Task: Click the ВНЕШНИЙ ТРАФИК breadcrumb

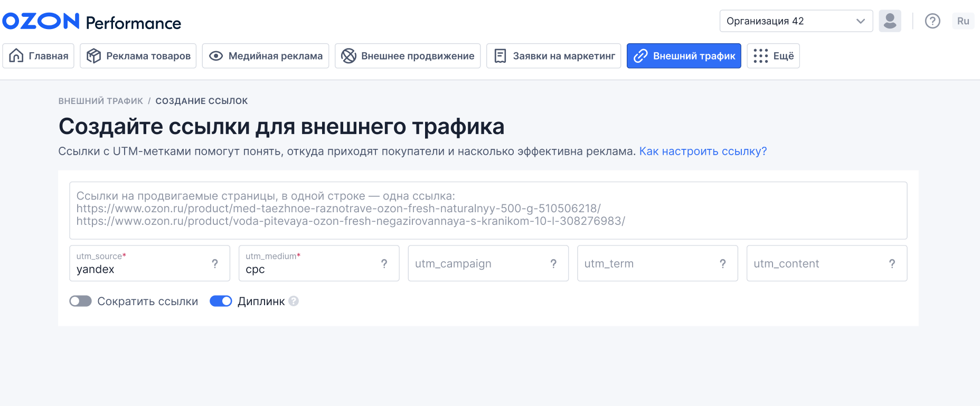Action: click(x=100, y=101)
